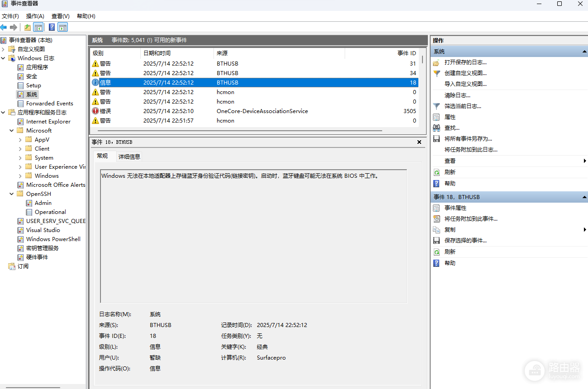The image size is (588, 389).
Task: Click 将任务附加到此事件 icon
Action: [436, 219]
